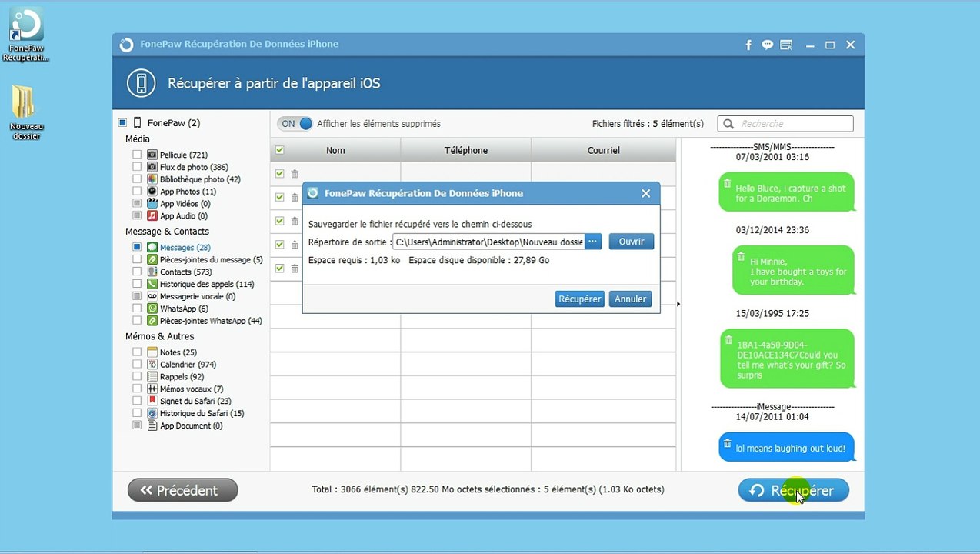Click the search magnifier icon
Viewport: 980px width, 554px height.
tap(728, 124)
